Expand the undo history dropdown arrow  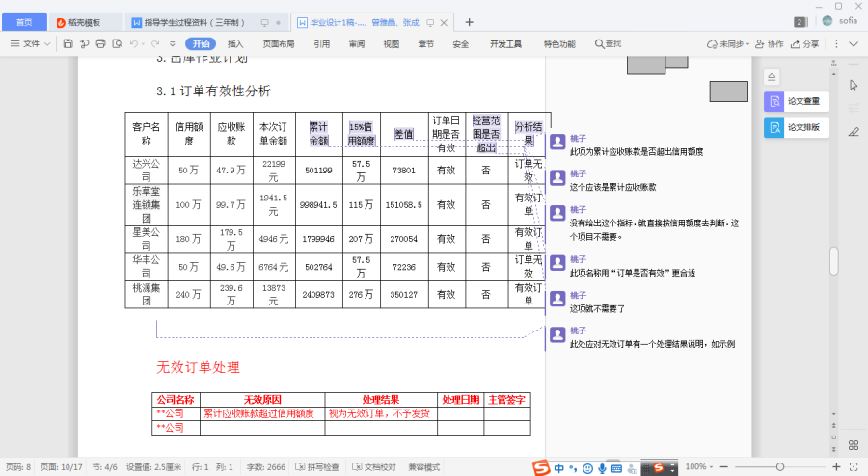tap(143, 43)
